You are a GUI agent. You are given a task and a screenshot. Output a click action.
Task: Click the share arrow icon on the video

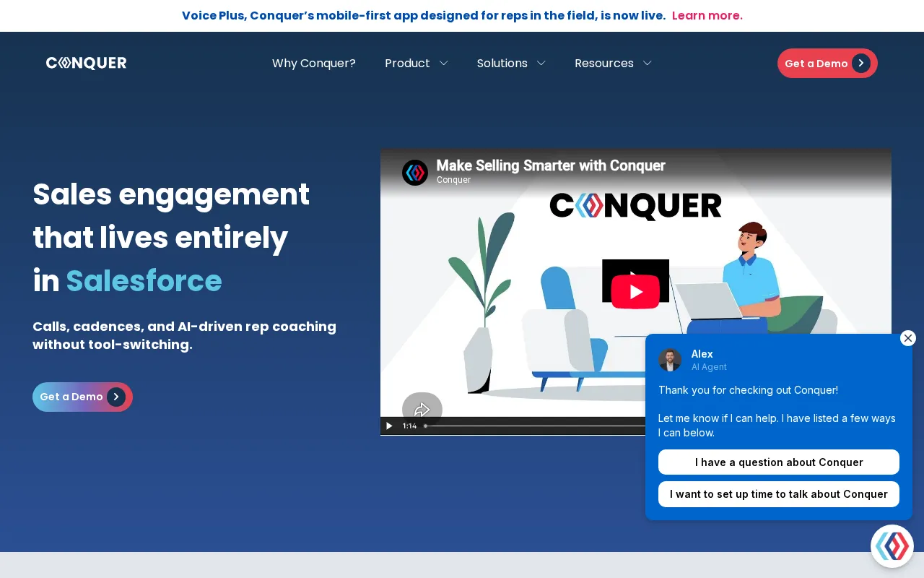coord(422,410)
